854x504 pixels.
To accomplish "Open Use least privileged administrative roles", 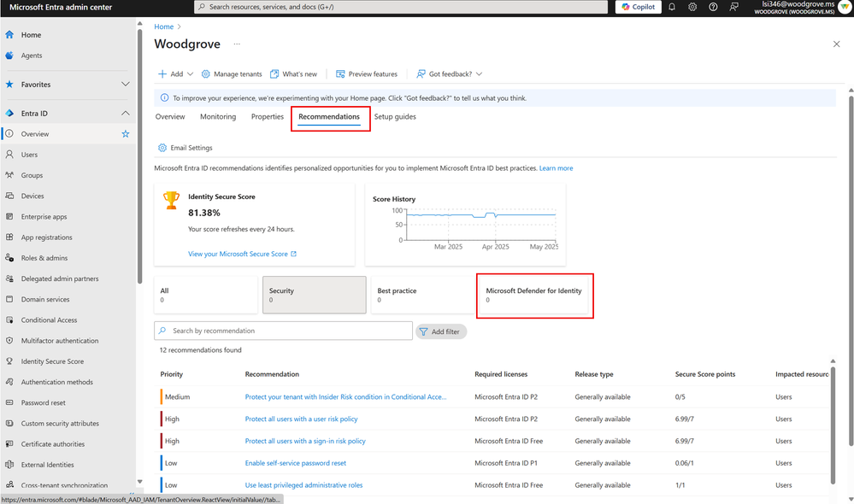I will click(x=303, y=485).
